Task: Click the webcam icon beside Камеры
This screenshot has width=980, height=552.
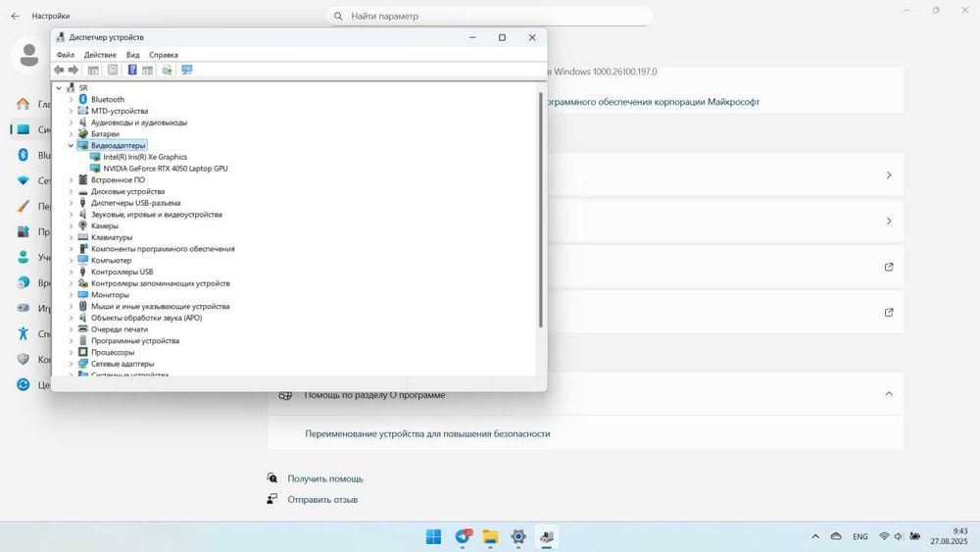Action: (x=82, y=226)
